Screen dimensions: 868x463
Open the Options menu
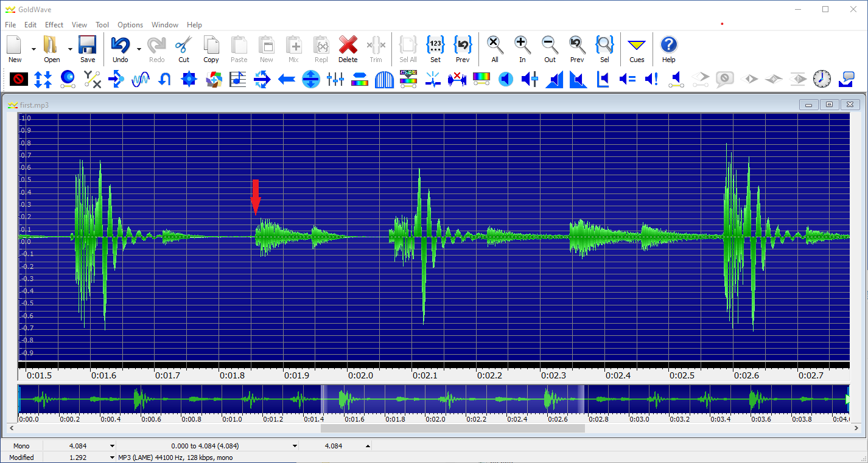pos(130,25)
